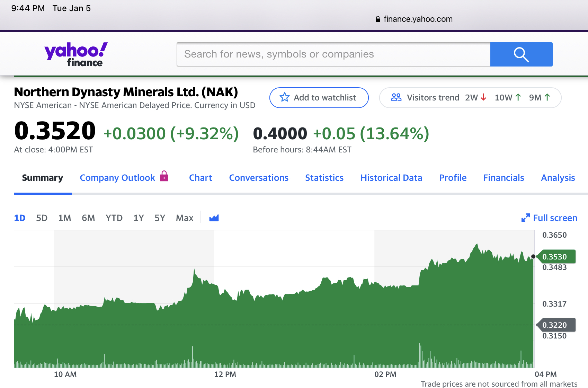The width and height of the screenshot is (588, 388).
Task: Open the Summary tab
Action: point(43,178)
